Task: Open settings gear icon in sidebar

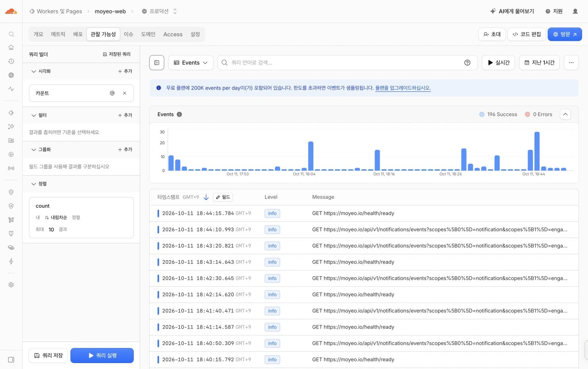Action: (x=11, y=285)
